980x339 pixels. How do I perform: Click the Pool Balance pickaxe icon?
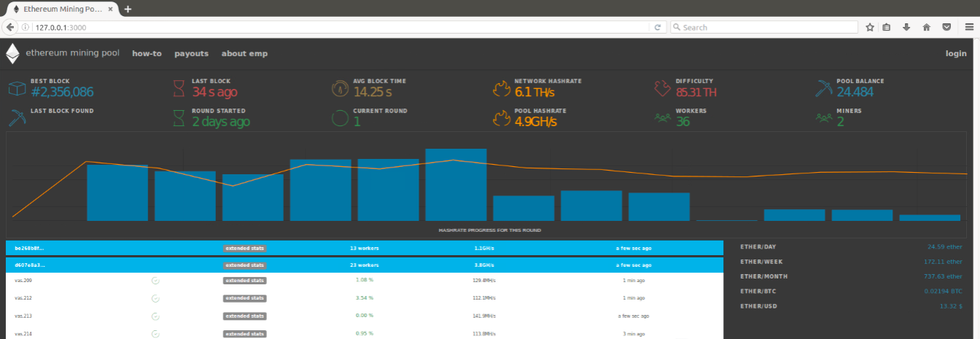[x=824, y=89]
